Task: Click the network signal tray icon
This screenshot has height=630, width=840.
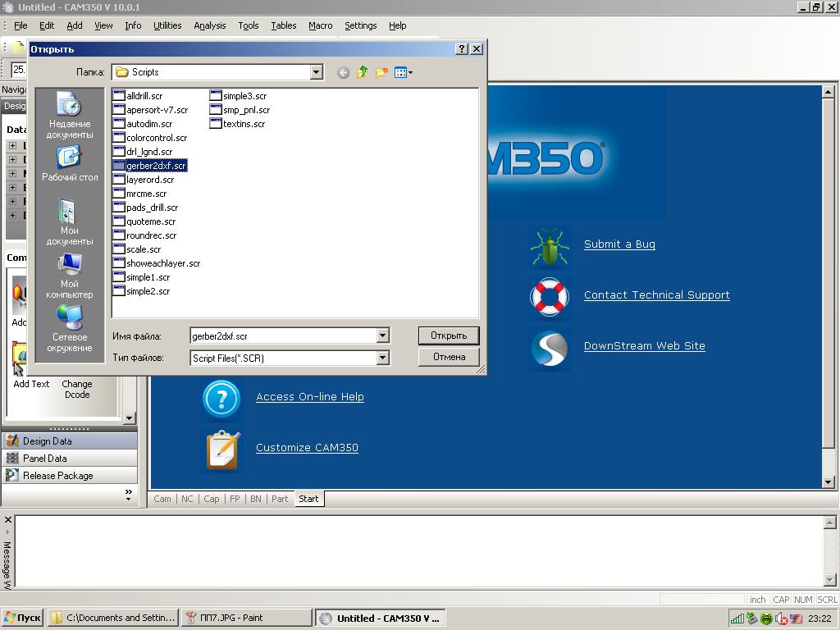Action: click(737, 619)
